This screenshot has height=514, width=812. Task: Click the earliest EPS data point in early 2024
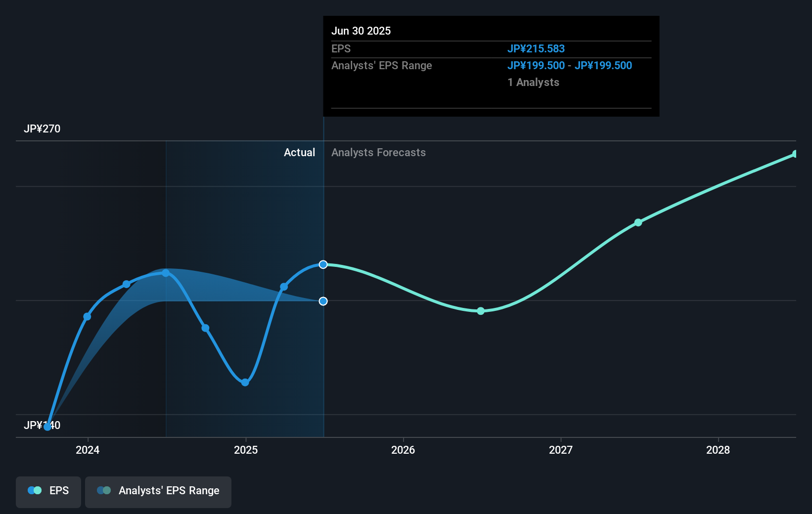[x=48, y=427]
